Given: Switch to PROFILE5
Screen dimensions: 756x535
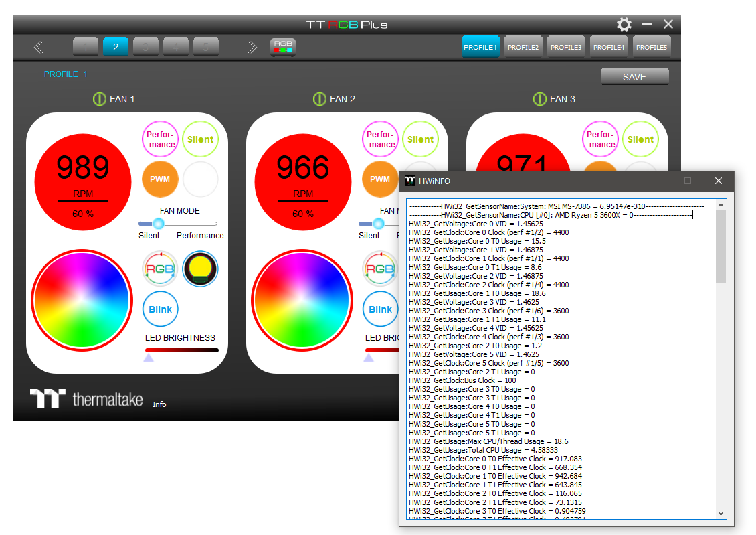Looking at the screenshot, I should 652,48.
